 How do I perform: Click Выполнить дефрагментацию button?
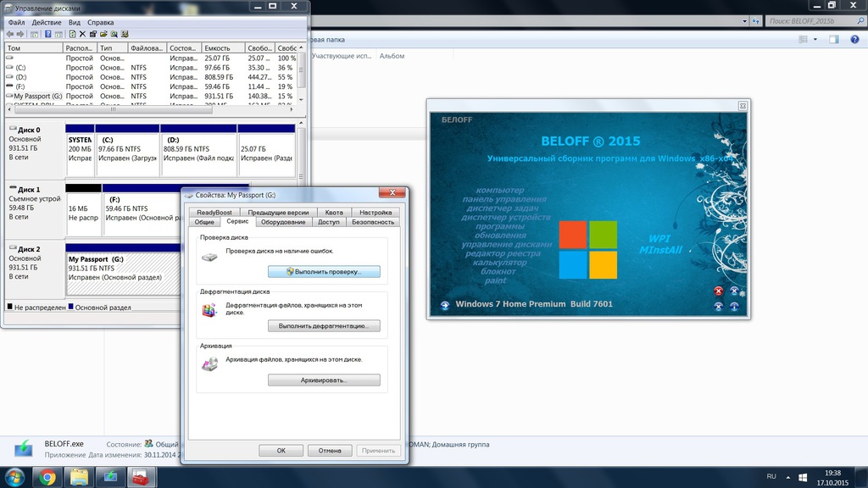(x=324, y=326)
